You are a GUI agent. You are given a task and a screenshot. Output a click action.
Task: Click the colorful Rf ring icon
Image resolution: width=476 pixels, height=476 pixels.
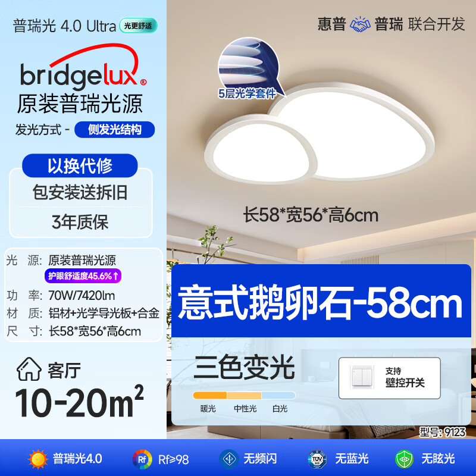[142, 459]
